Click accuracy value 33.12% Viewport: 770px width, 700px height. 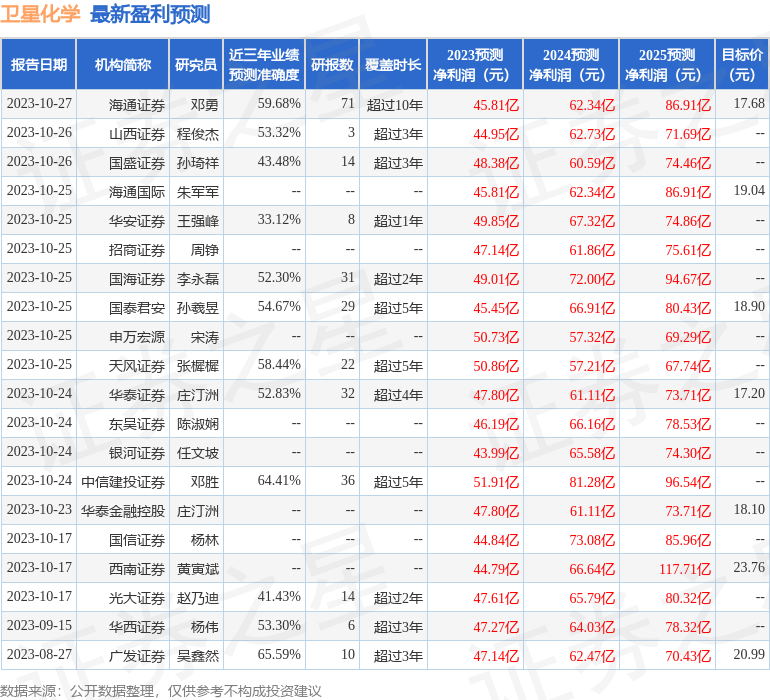coord(279,220)
